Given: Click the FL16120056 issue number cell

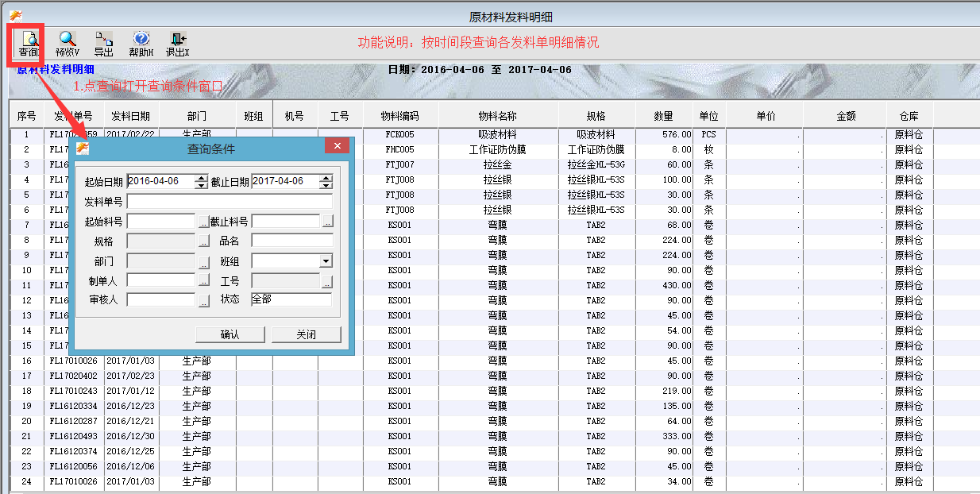Looking at the screenshot, I should 74,466.
